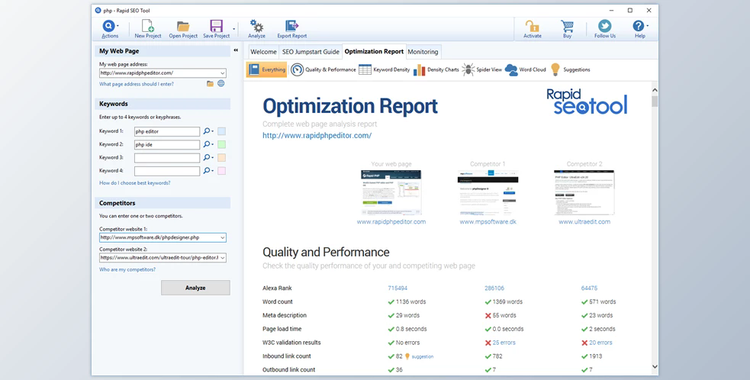Image resolution: width=750 pixels, height=380 pixels.
Task: Open Keyword Density view
Action: pos(384,70)
